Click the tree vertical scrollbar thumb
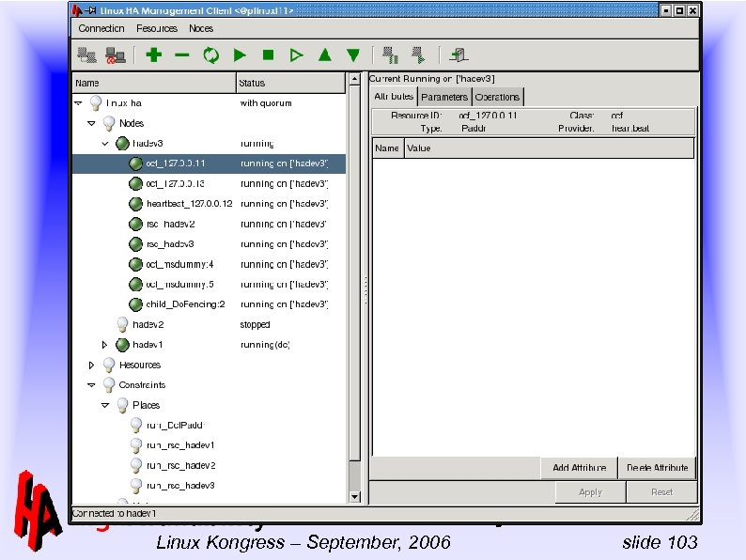This screenshot has width=746, height=560. coord(354,273)
